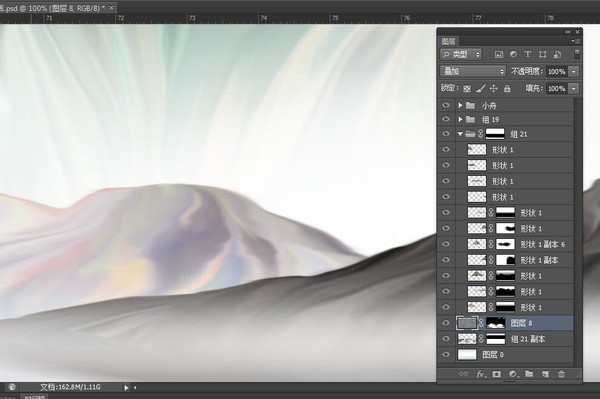Toggle visibility of 图层 0

(x=446, y=355)
